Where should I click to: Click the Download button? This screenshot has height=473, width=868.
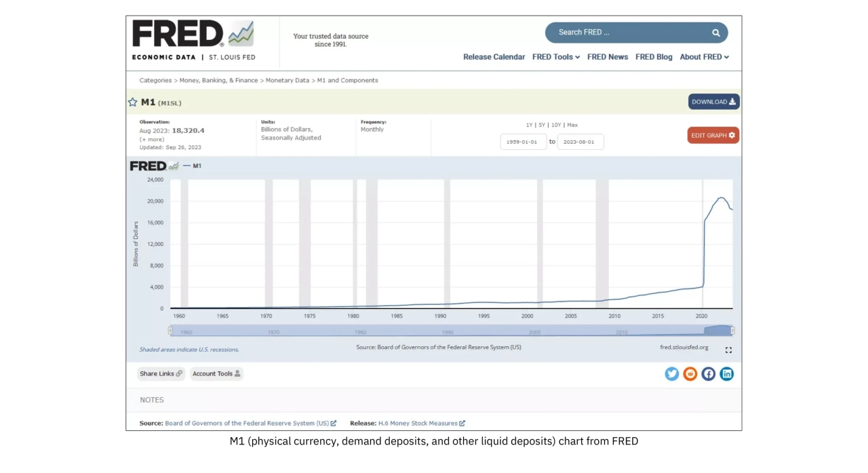click(x=713, y=102)
